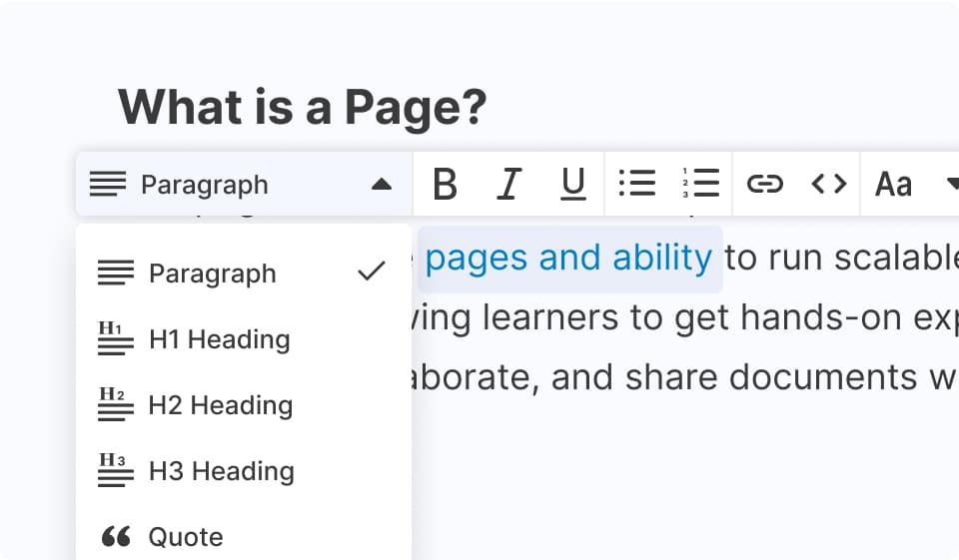Choose H2 Heading style
The image size is (959, 560).
tap(220, 405)
